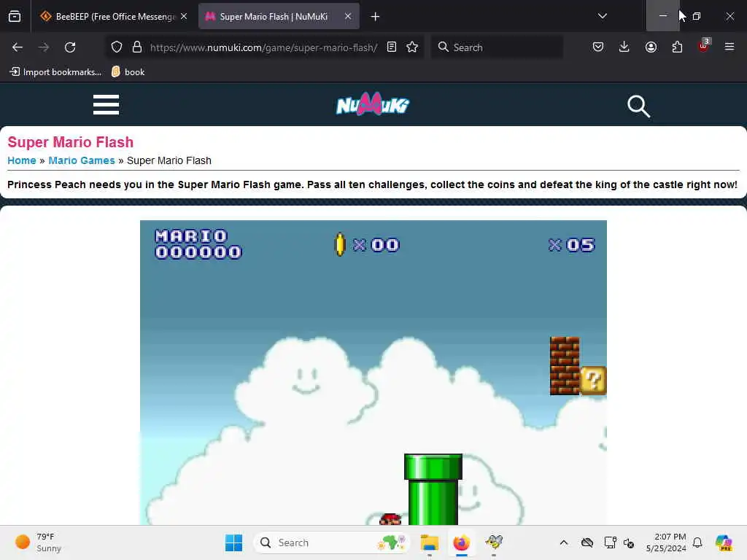Show hidden system tray icons
Viewport: 747px width, 560px height.
tap(564, 542)
